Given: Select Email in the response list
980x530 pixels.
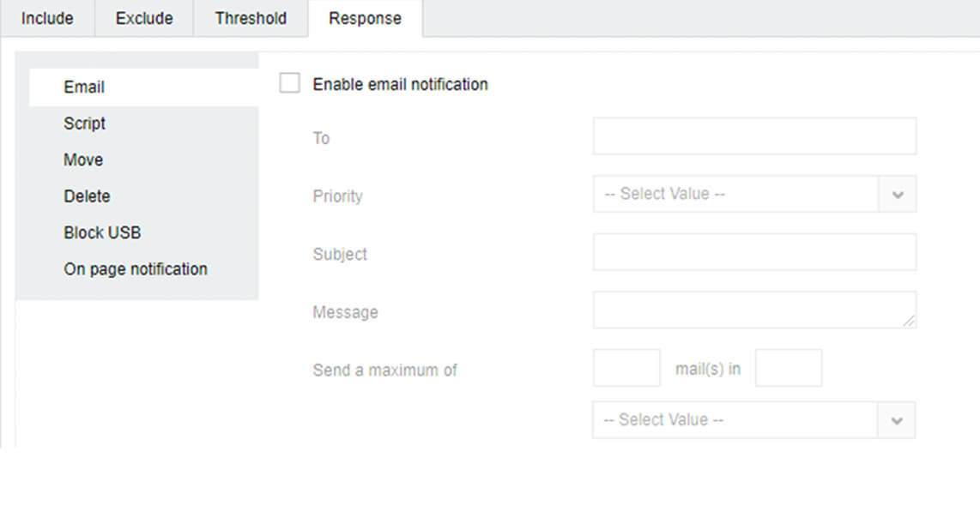Looking at the screenshot, I should coord(84,87).
